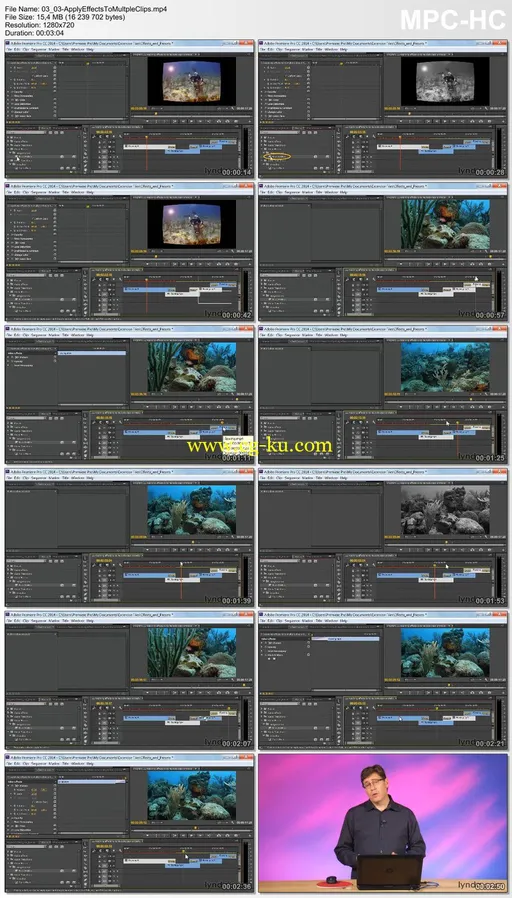Select the frame thumbnail stamped 00:02:07
Viewport: 512px width, 898px height.
pyautogui.click(x=129, y=680)
